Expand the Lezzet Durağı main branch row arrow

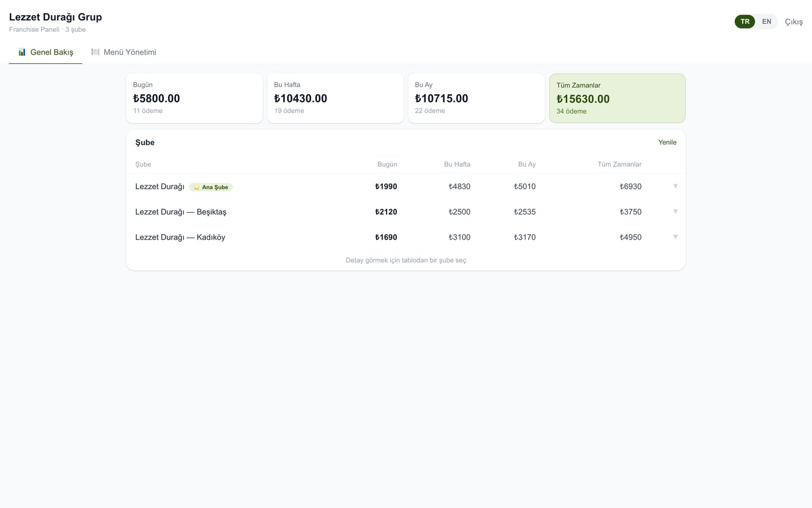coord(676,186)
